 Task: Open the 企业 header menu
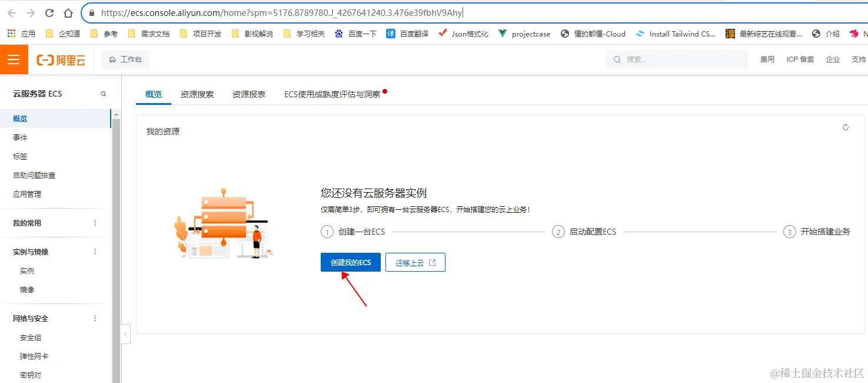click(x=833, y=60)
